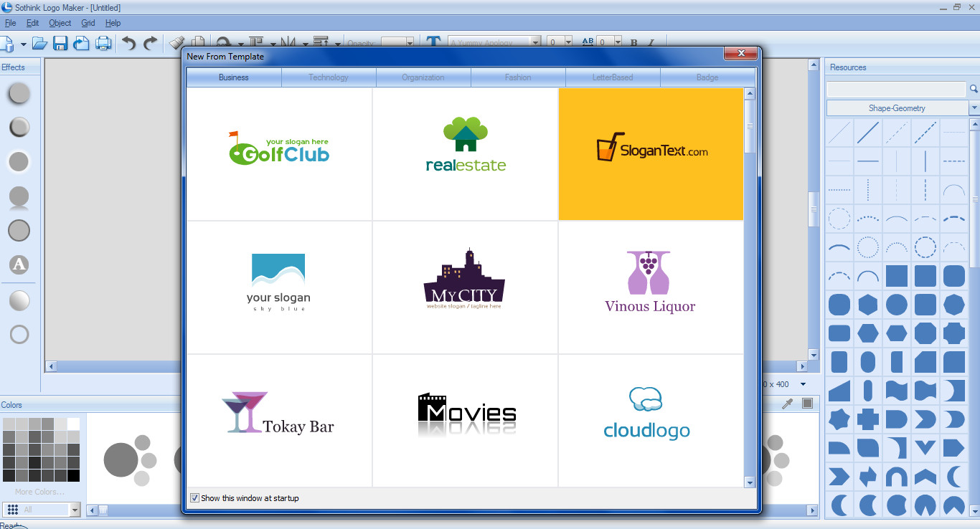Choose the Golf Club logo template
This screenshot has width=980, height=529.
click(279, 154)
